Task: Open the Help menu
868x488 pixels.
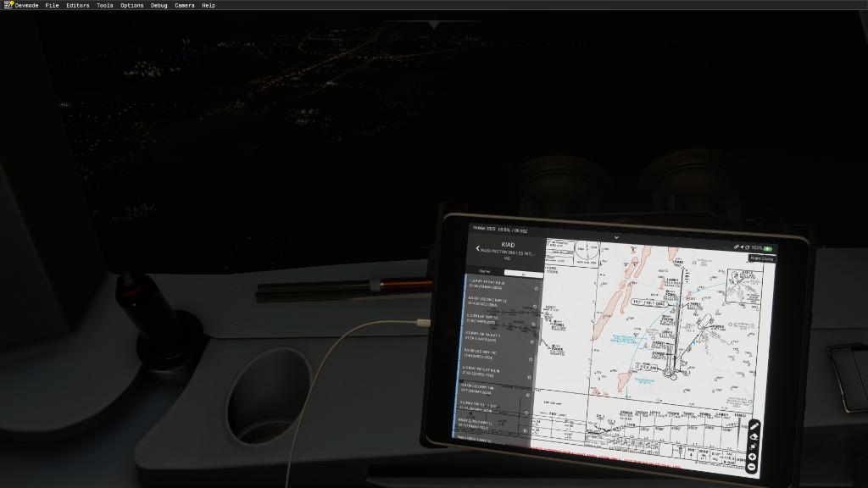Action: (209, 5)
